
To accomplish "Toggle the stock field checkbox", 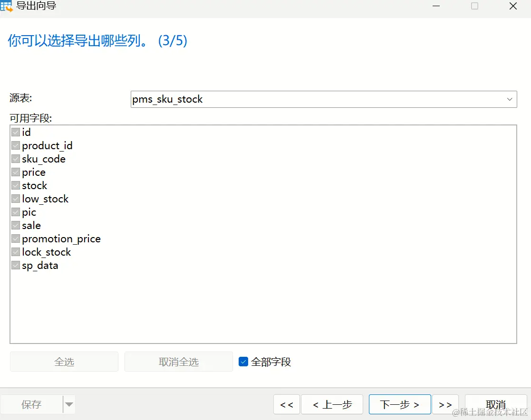I will 16,185.
